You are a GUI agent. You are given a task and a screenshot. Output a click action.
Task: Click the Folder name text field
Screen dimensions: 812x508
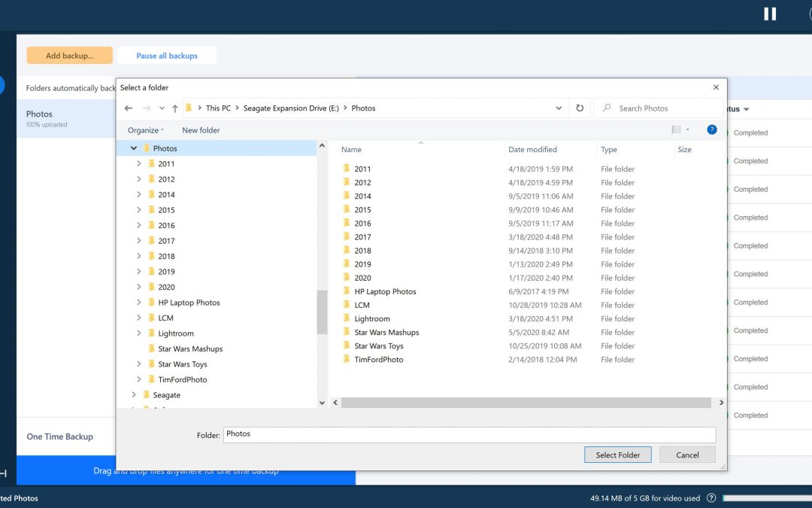tap(469, 434)
